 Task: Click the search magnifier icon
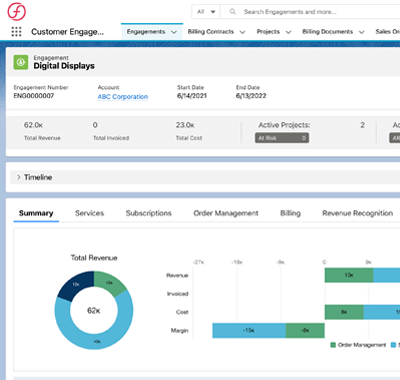click(233, 12)
